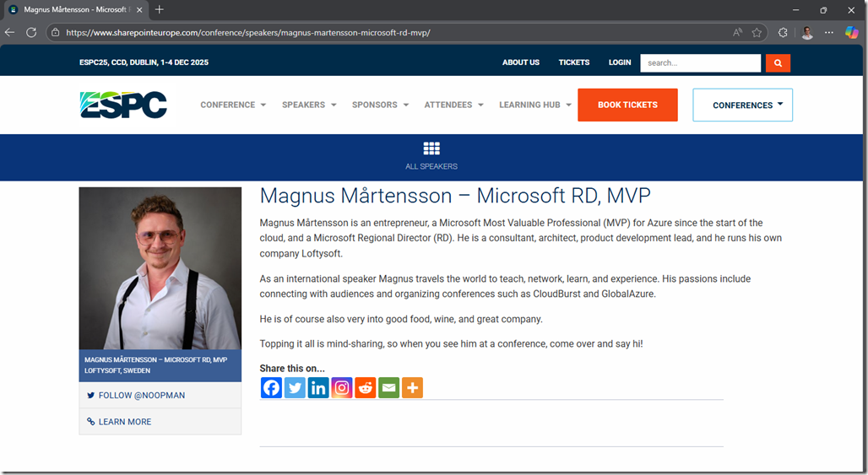
Task: Click the All Speakers grid icon
Action: pyautogui.click(x=431, y=148)
